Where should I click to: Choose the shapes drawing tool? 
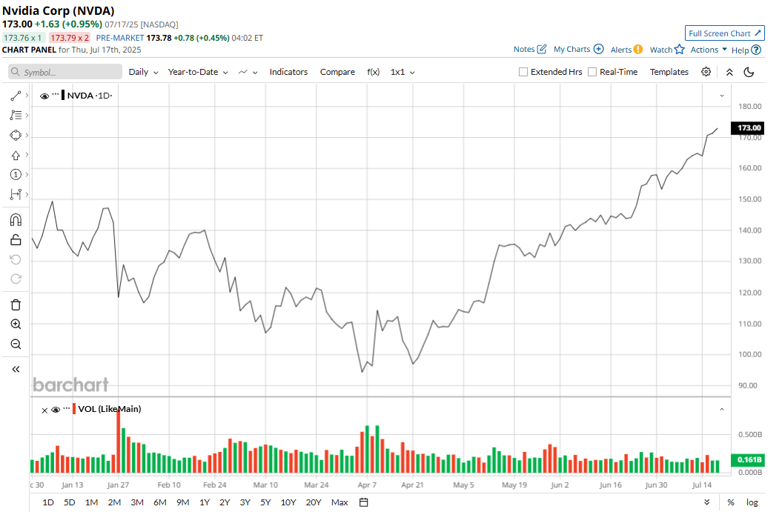(16, 135)
